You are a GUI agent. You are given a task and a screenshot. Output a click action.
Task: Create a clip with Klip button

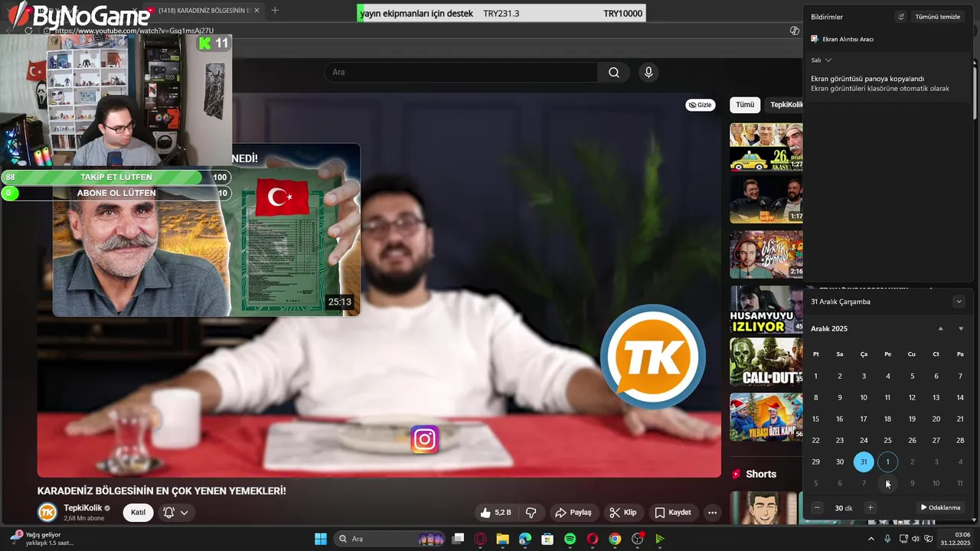pos(623,513)
